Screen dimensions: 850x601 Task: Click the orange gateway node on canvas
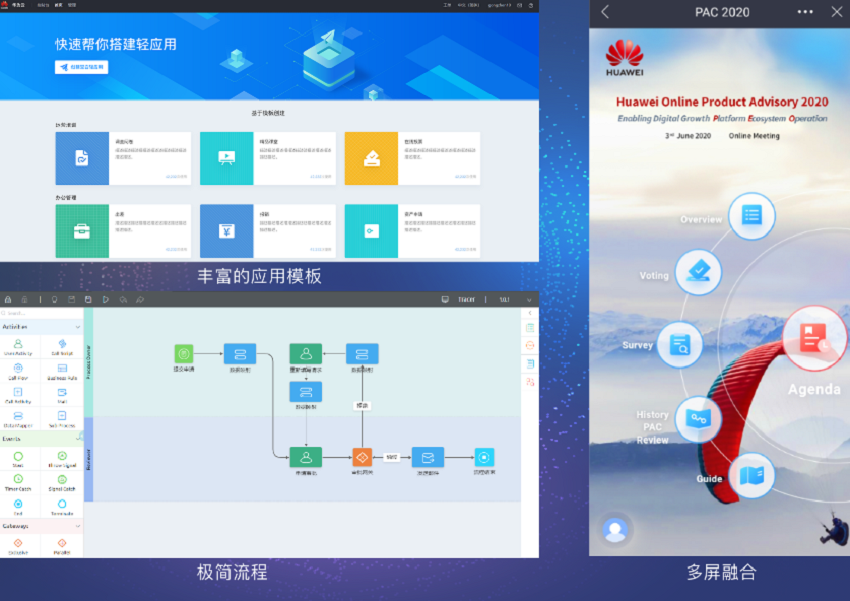pyautogui.click(x=362, y=457)
